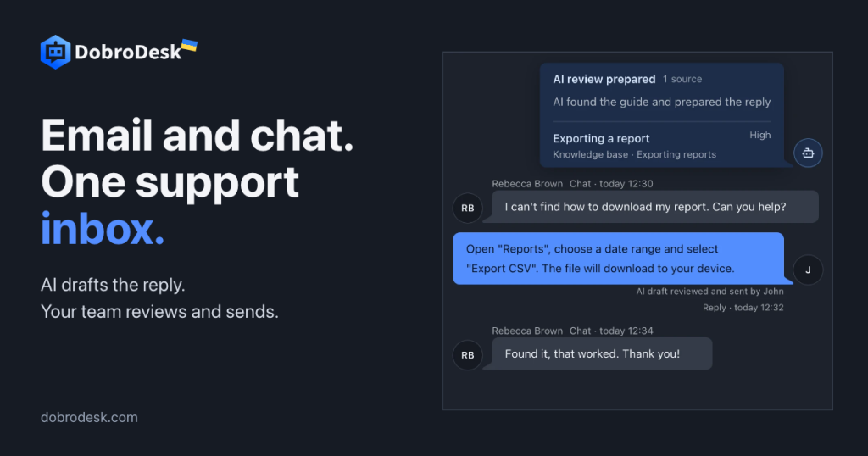
Task: Click the Found it, that worked message
Action: pos(602,353)
